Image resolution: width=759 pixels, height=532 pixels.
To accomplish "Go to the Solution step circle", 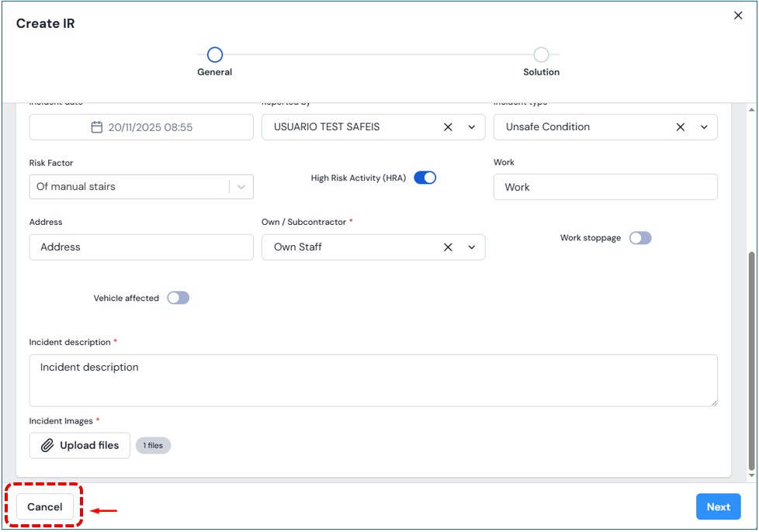I will [x=541, y=55].
